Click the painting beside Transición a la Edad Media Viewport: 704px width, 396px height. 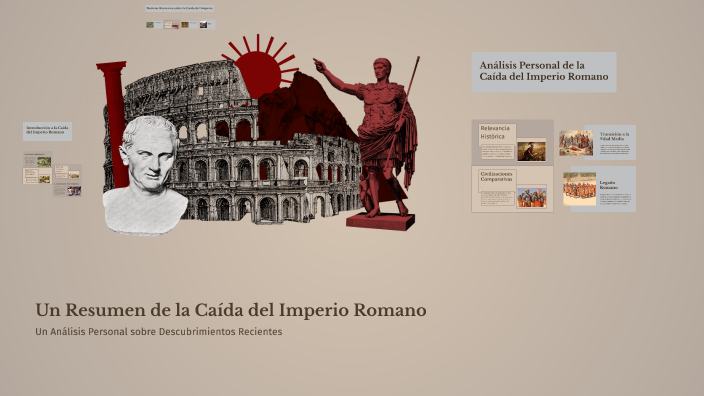tap(576, 143)
